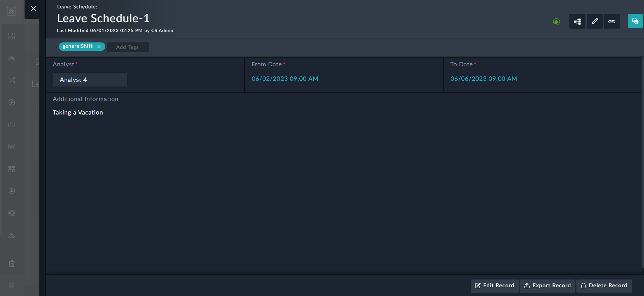The width and height of the screenshot is (644, 296).
Task: Click the Delete Record button
Action: [x=604, y=286]
